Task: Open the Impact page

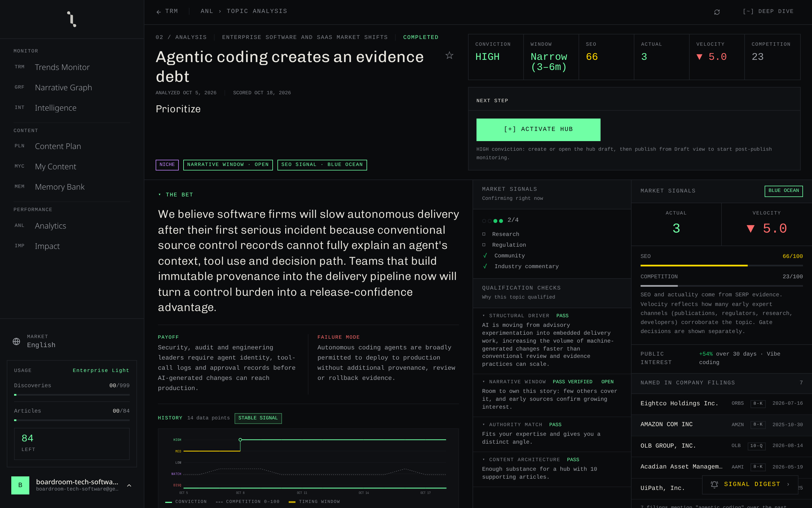Action: tap(72, 246)
